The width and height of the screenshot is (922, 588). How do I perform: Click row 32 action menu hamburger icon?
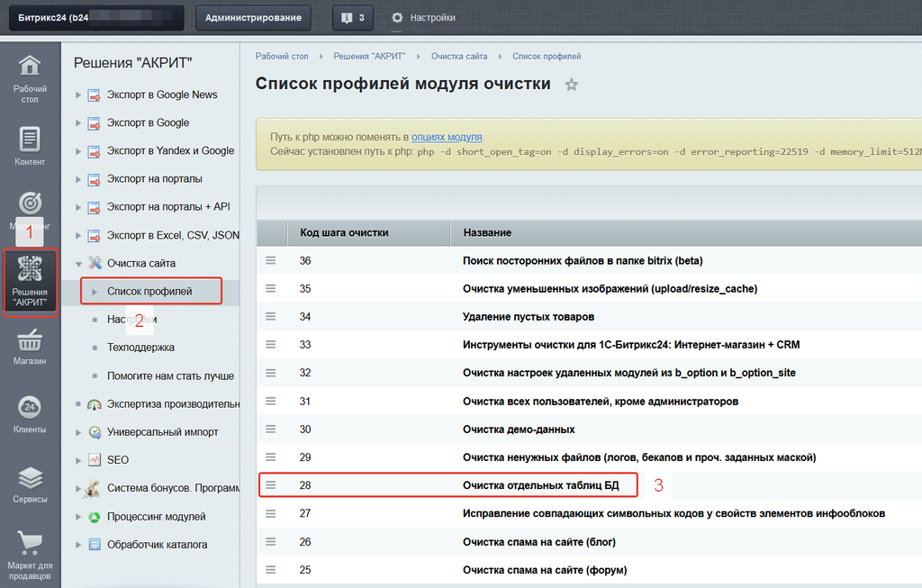pos(270,373)
